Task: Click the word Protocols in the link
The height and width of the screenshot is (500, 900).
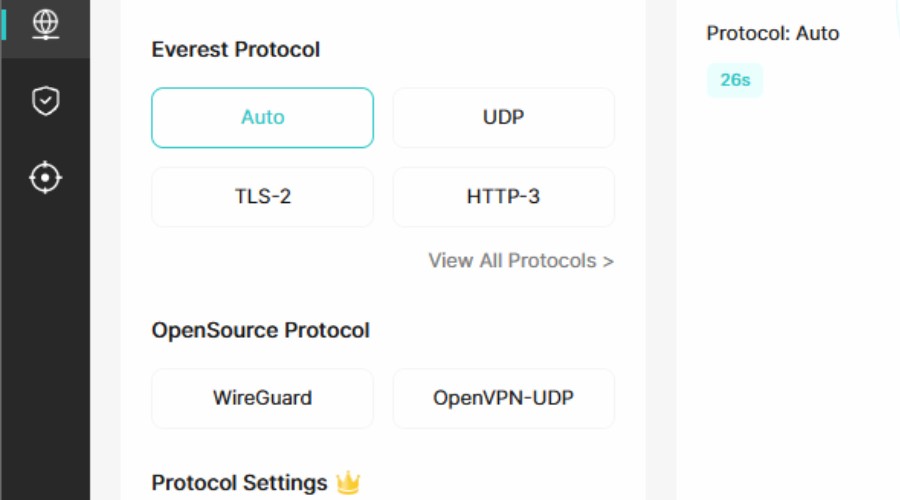Action: pyautogui.click(x=552, y=261)
